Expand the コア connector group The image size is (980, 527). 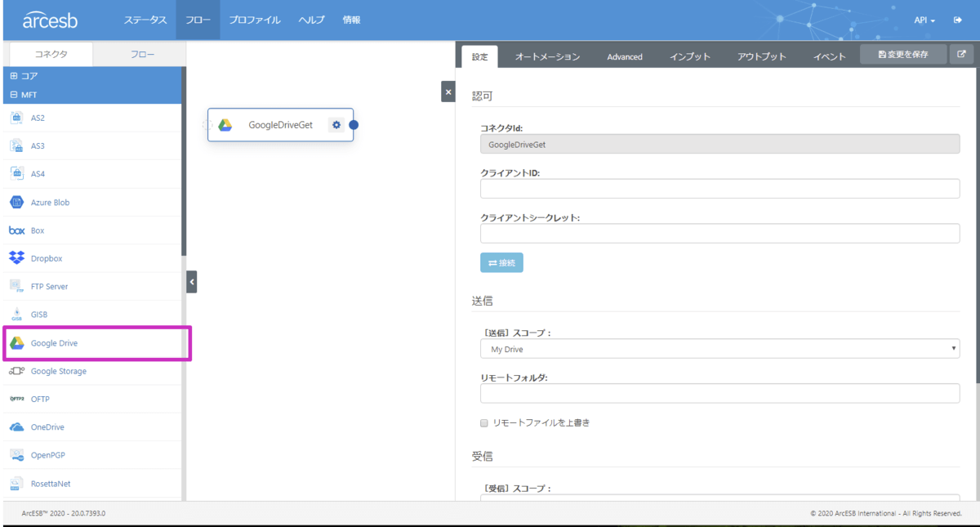pyautogui.click(x=91, y=76)
